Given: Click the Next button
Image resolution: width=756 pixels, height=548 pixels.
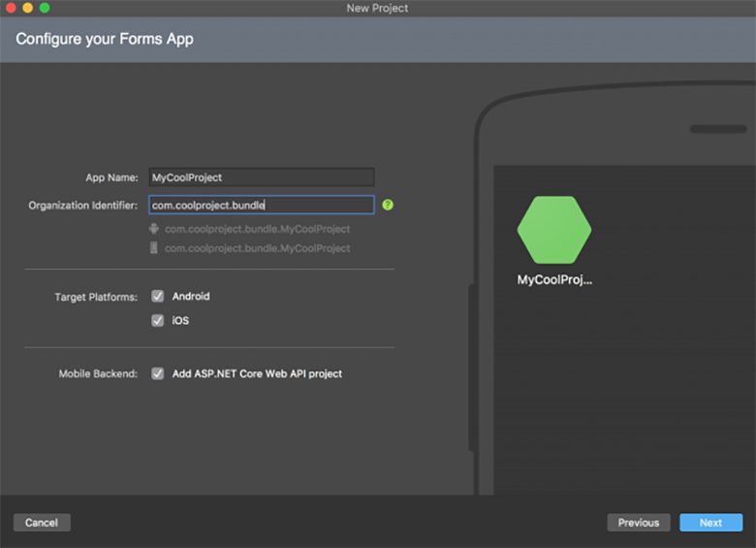Looking at the screenshot, I should tap(710, 523).
